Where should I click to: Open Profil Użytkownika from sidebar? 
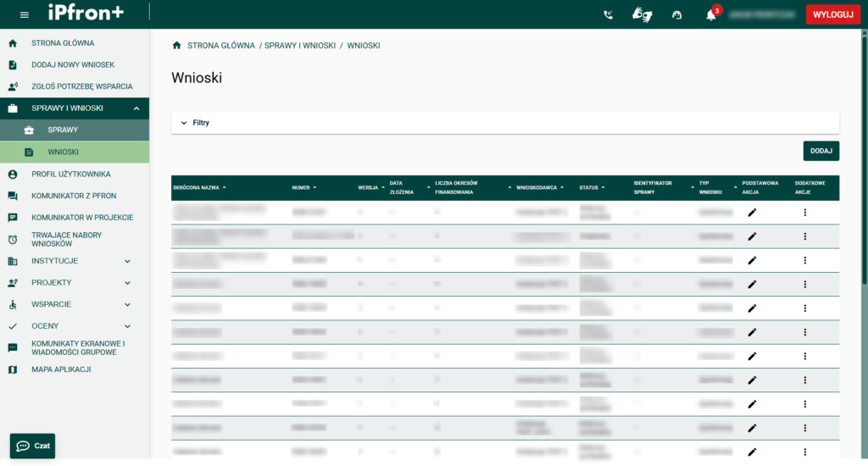[71, 175]
